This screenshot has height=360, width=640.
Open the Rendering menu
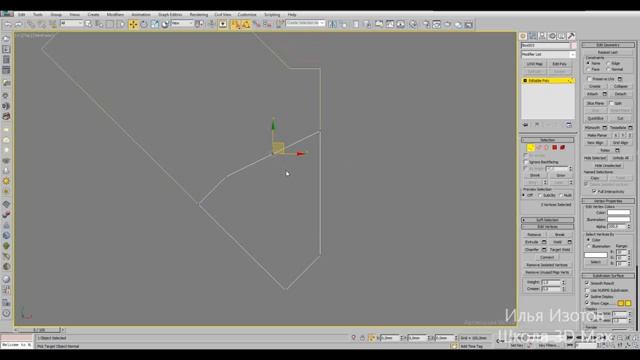199,15
